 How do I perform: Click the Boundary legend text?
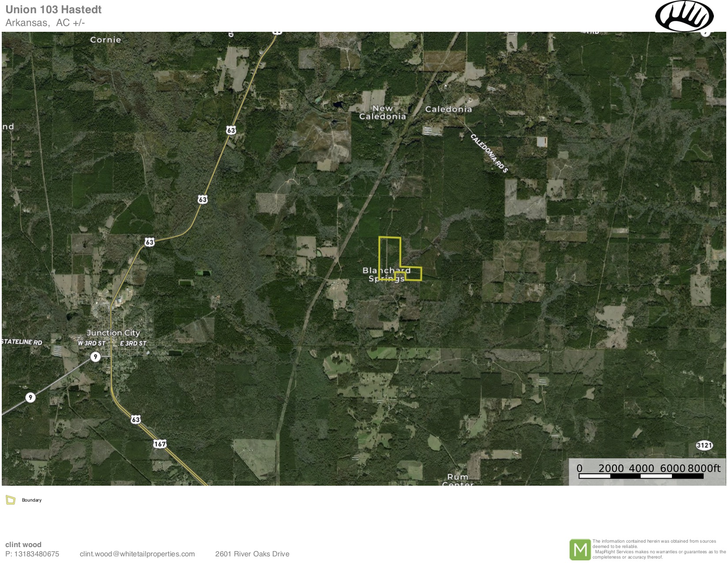(x=32, y=500)
